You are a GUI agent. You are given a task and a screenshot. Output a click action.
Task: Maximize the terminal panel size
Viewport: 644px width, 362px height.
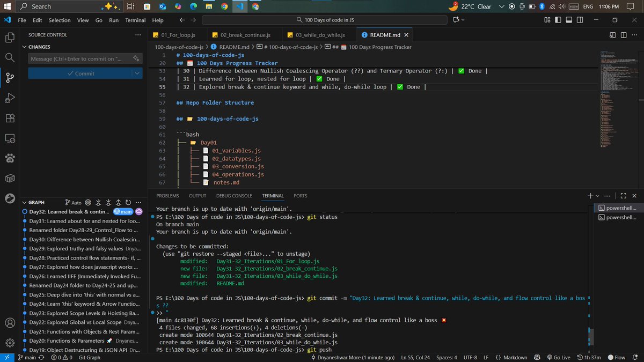(624, 196)
